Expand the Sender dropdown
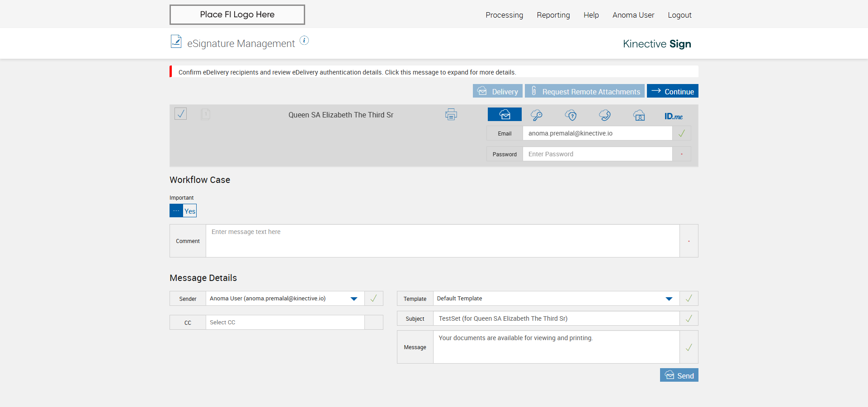The image size is (868, 407). pos(354,299)
